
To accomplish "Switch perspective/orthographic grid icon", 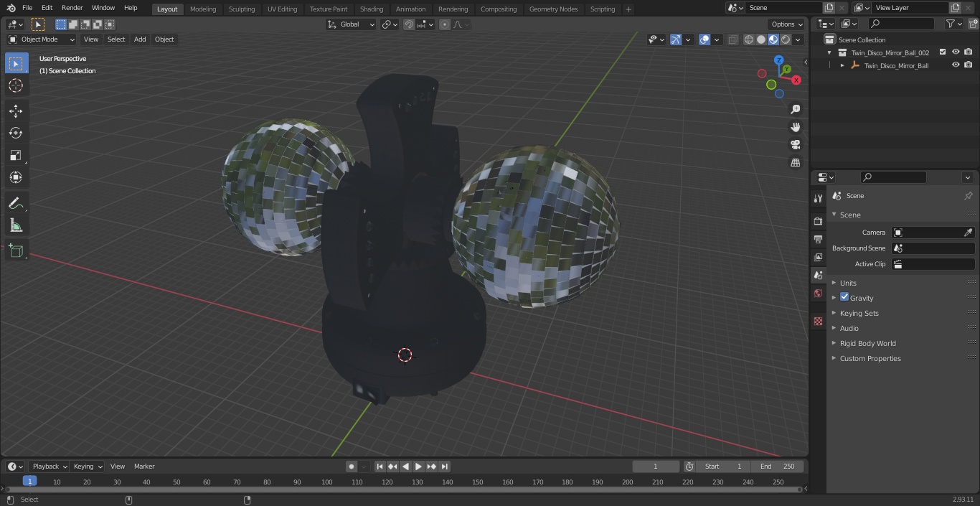I will click(795, 162).
